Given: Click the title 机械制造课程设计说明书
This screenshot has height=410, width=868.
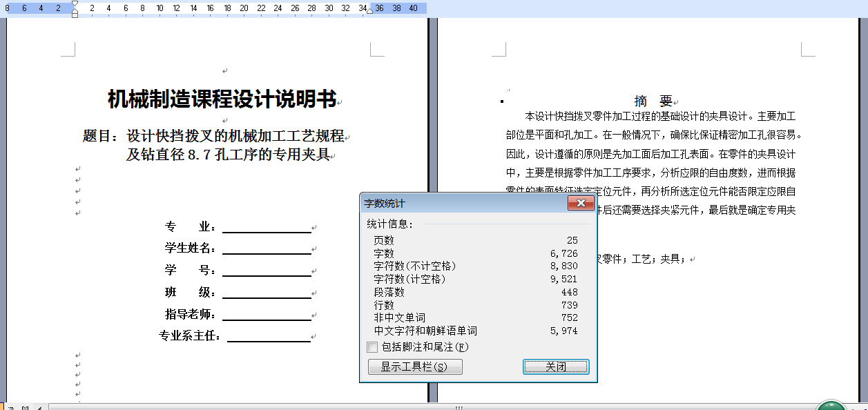Looking at the screenshot, I should pos(222,99).
